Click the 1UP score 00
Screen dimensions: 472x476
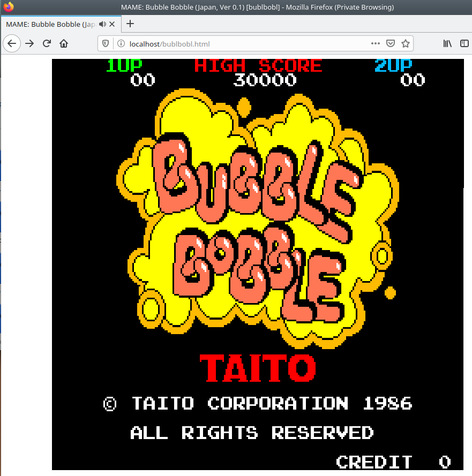coord(143,80)
